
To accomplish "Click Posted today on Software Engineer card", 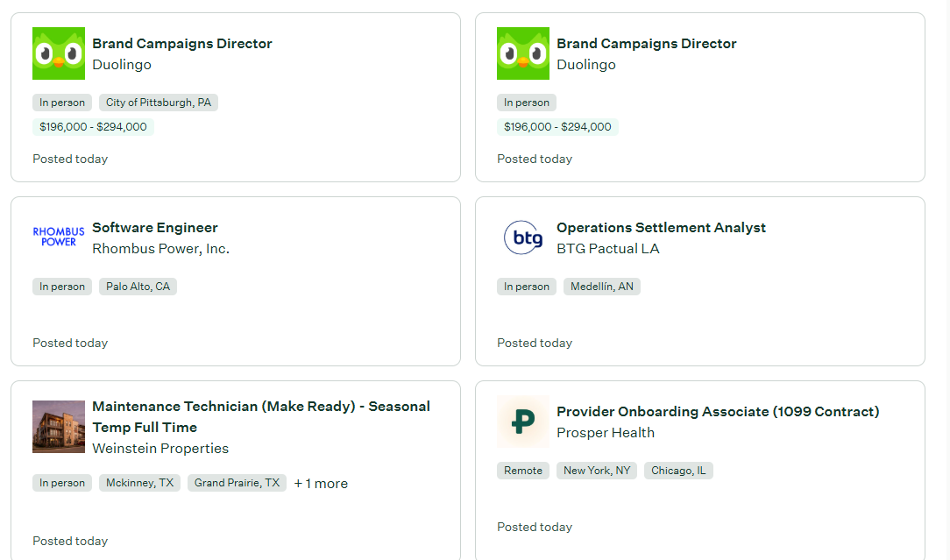I will (x=70, y=343).
